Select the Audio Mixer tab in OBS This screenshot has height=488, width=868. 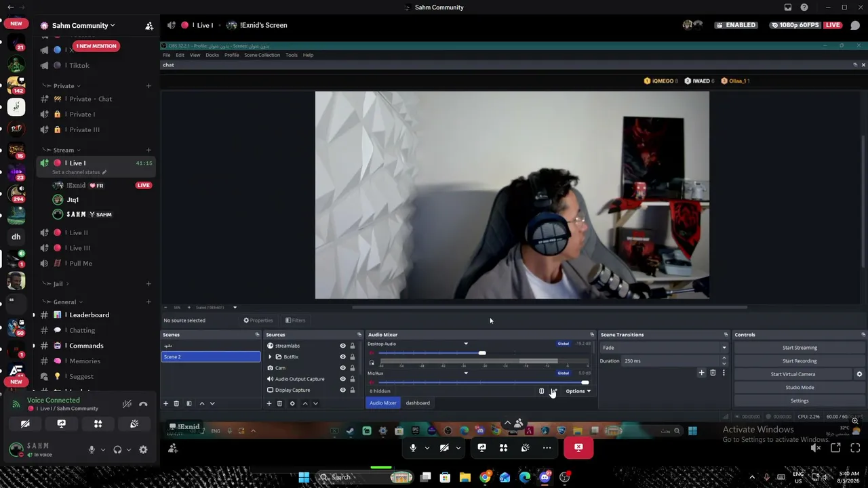point(383,403)
